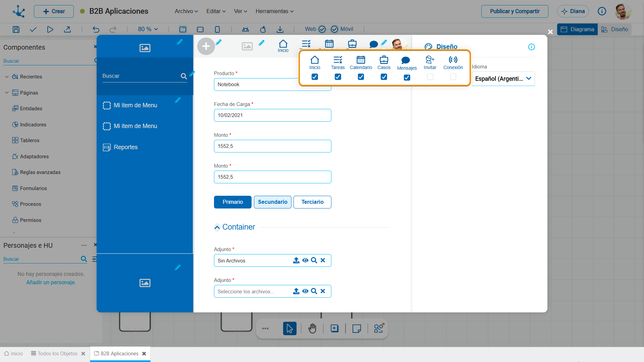Image resolution: width=644 pixels, height=362 pixels.
Task: Open the 80 % zoom dropdown
Action: [x=148, y=29]
